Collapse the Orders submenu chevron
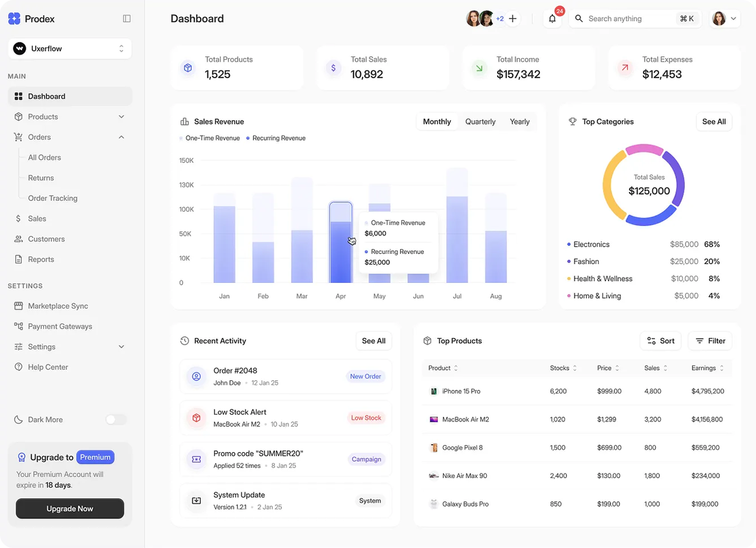This screenshot has height=548, width=756. pyautogui.click(x=121, y=137)
